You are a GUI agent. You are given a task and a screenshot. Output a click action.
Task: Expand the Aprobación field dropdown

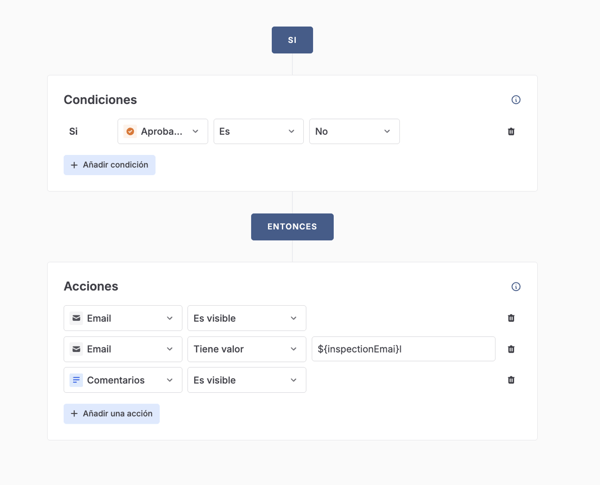(x=195, y=132)
